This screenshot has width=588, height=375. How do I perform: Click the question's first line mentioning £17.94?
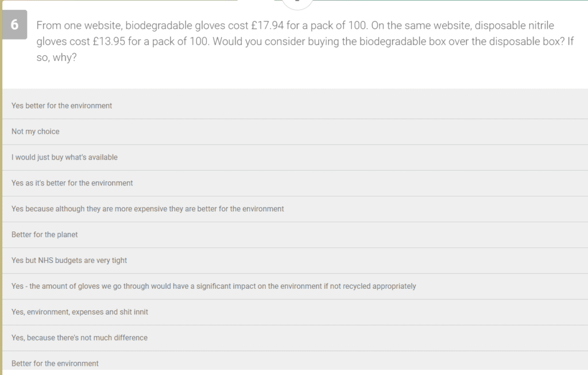coord(295,25)
